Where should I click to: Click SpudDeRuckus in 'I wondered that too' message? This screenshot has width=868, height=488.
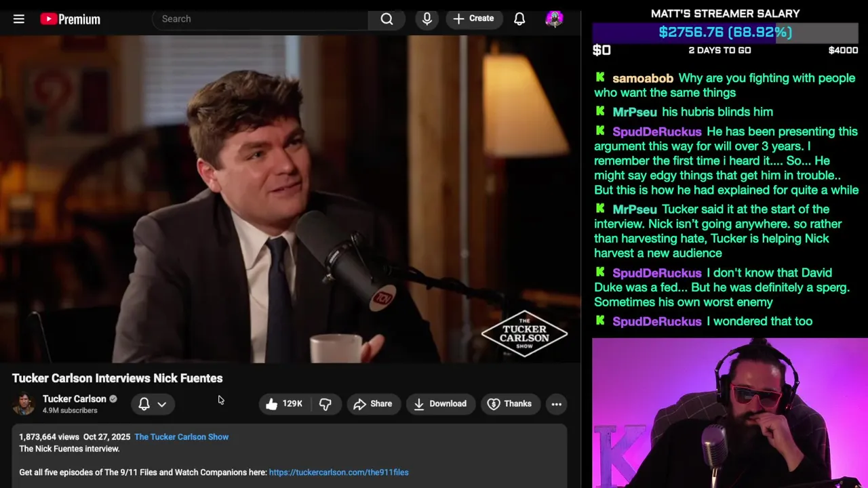[656, 321]
